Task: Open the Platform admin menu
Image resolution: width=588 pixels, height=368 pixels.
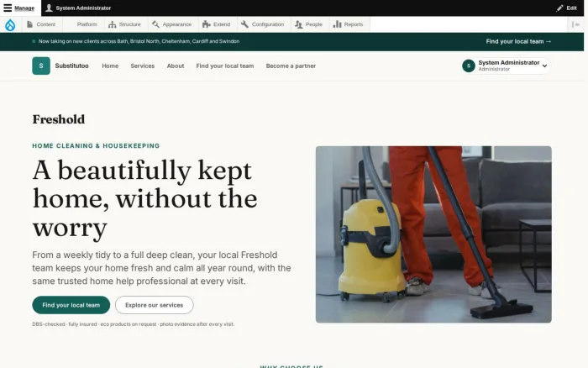Action: tap(84, 24)
